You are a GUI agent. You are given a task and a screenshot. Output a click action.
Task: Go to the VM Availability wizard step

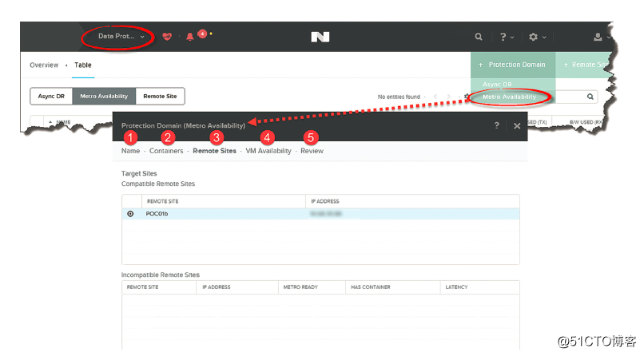pyautogui.click(x=268, y=151)
